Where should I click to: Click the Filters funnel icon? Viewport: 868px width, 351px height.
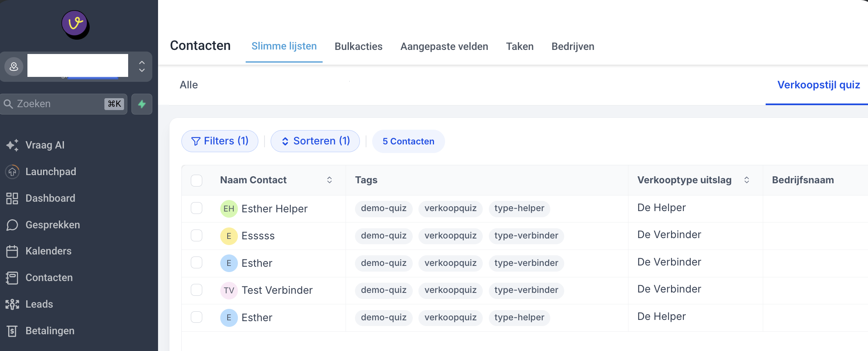click(196, 141)
